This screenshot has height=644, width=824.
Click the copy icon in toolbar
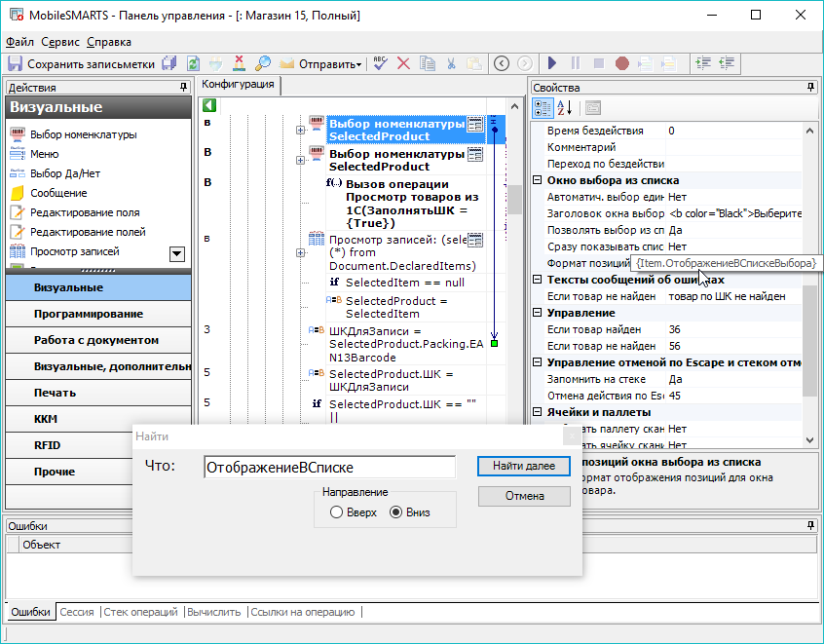click(x=427, y=63)
